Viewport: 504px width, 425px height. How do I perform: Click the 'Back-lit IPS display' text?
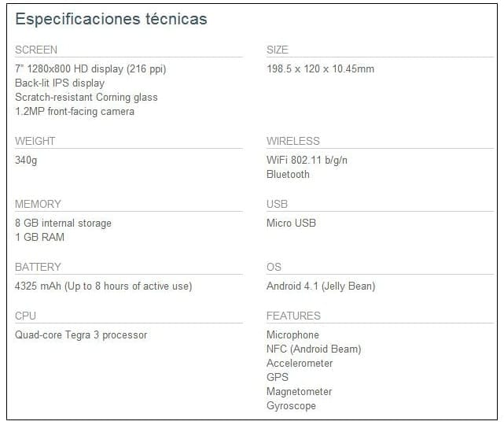coord(60,83)
